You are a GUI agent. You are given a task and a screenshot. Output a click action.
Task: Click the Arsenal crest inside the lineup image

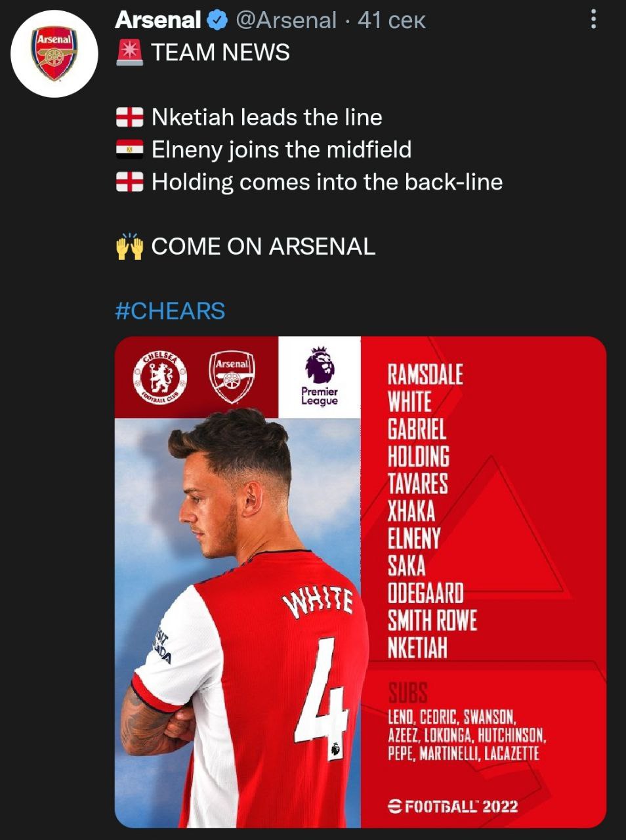point(232,377)
